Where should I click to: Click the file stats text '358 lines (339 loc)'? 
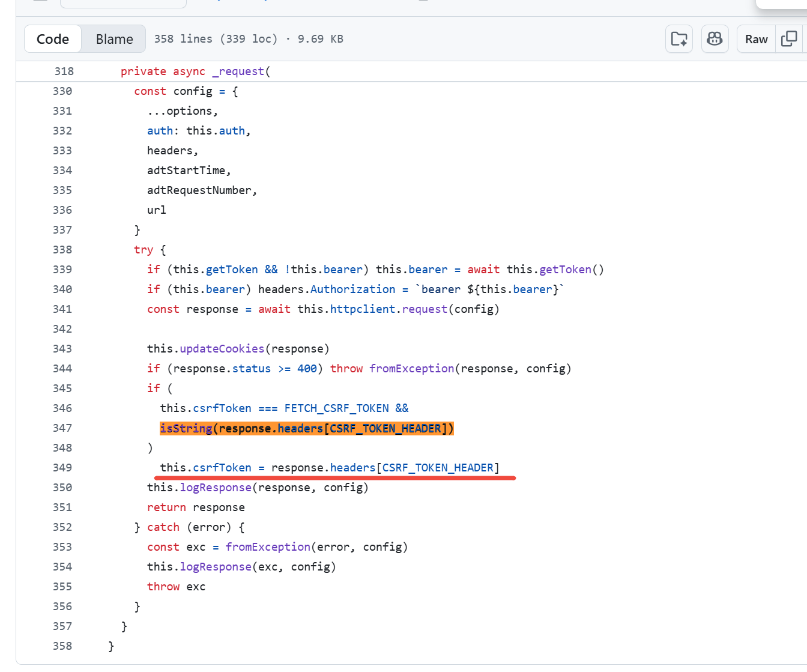pos(216,39)
